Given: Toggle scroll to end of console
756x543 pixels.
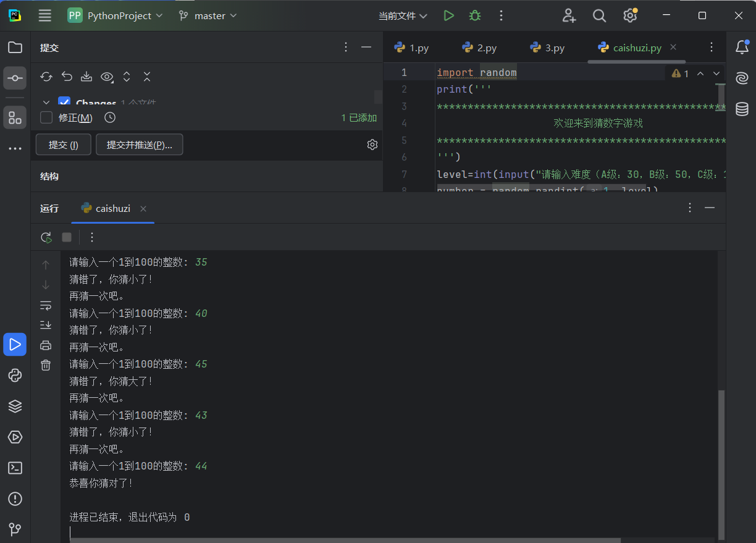Looking at the screenshot, I should coord(46,324).
